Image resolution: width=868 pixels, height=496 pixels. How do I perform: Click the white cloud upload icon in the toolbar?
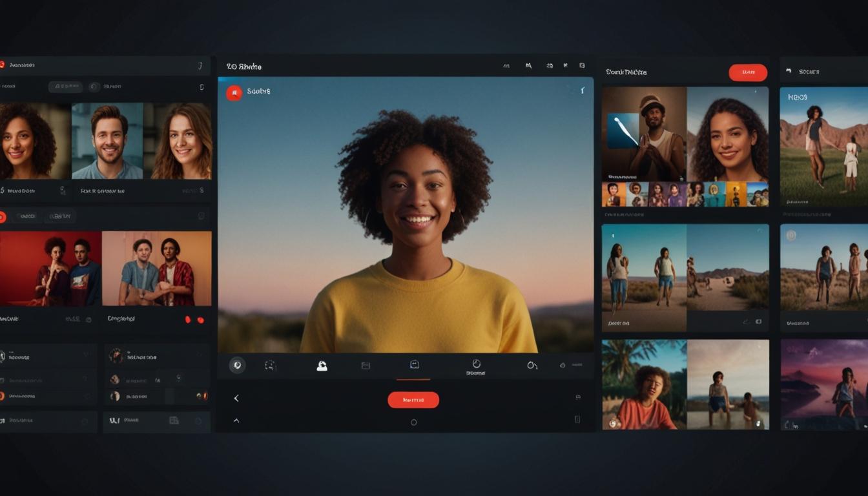(322, 366)
